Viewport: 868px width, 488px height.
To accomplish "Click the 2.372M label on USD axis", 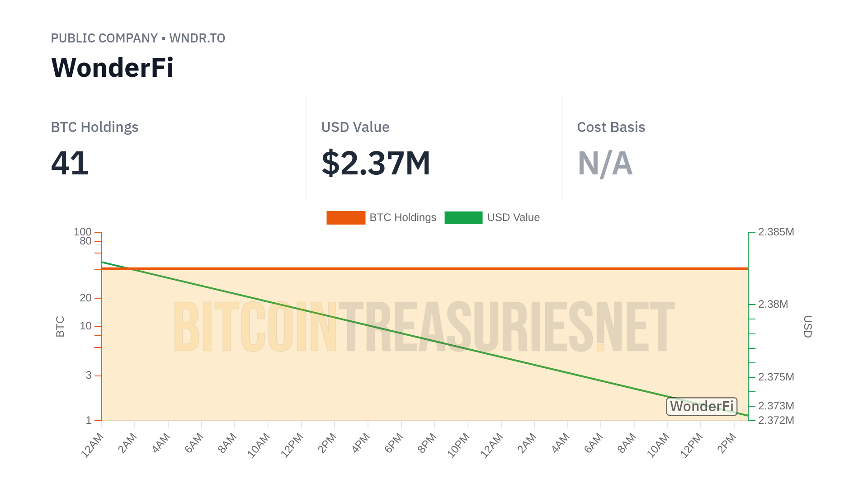I will [x=776, y=420].
